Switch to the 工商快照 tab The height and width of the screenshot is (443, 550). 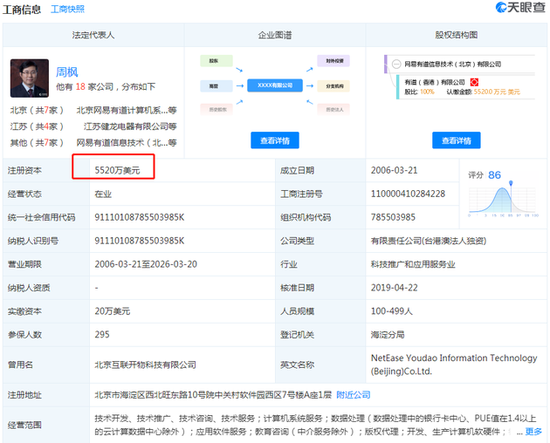[x=67, y=9]
